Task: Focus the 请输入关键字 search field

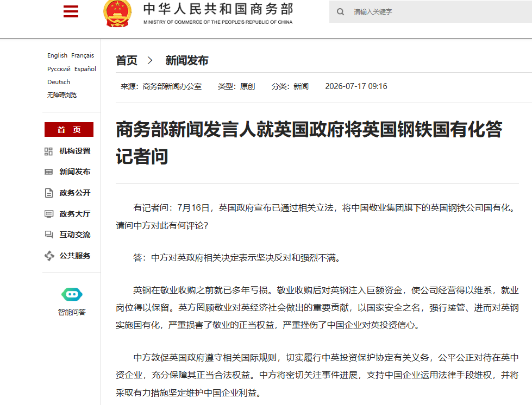Action: tap(430, 11)
